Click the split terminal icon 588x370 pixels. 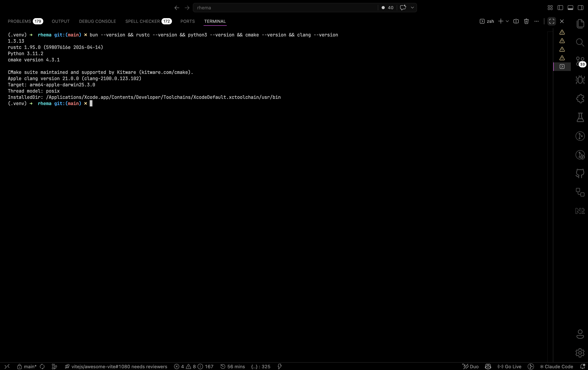coord(516,21)
